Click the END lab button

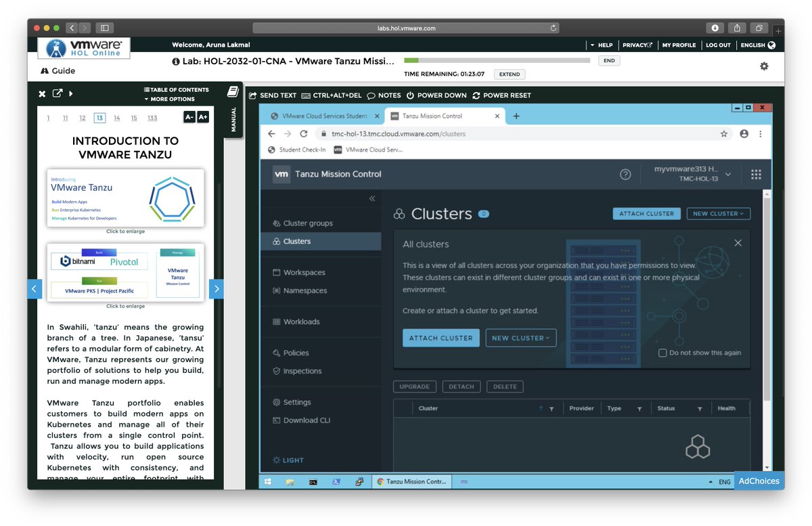[x=609, y=60]
